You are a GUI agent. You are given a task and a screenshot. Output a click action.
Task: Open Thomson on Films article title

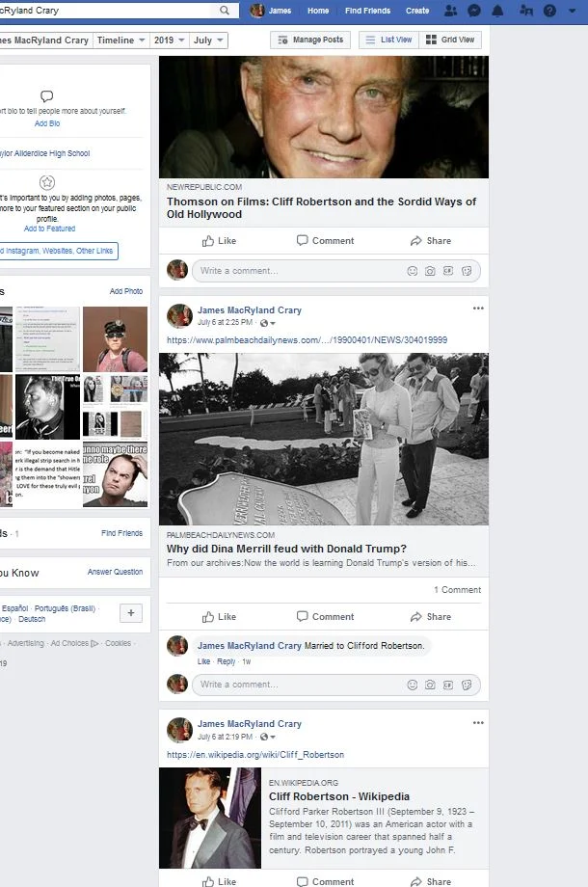(x=321, y=207)
